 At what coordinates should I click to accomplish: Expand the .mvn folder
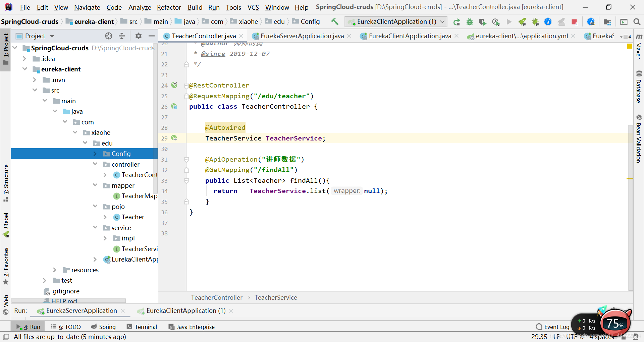coord(35,80)
